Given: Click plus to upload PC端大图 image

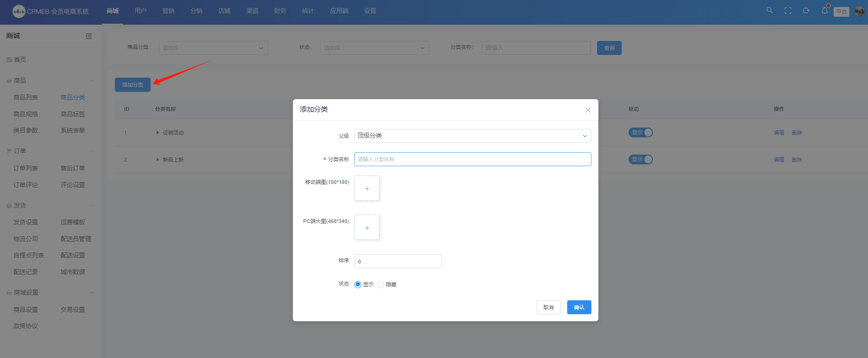Looking at the screenshot, I should click(x=367, y=228).
